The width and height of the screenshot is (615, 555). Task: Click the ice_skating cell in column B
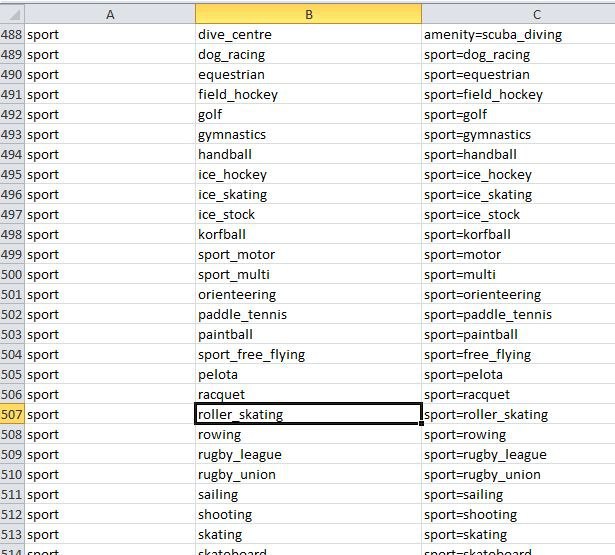click(309, 194)
